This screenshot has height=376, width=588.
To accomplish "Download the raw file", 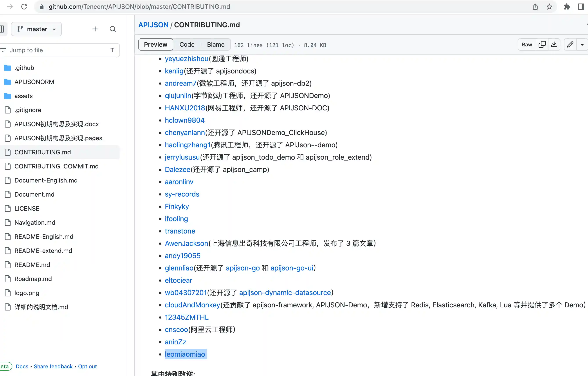I will click(554, 44).
